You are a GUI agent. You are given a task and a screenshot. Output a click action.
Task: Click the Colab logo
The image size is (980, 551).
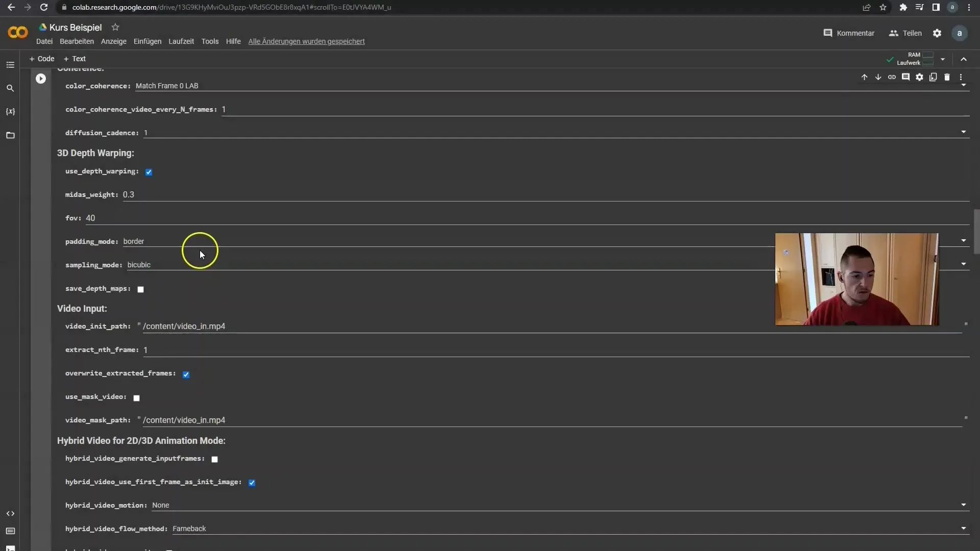click(x=18, y=33)
